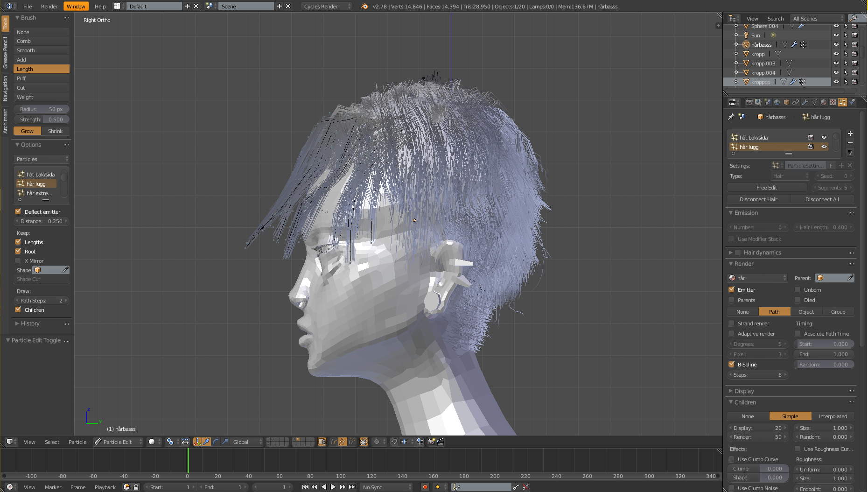Click the record auto-keyframe button

[x=425, y=487]
